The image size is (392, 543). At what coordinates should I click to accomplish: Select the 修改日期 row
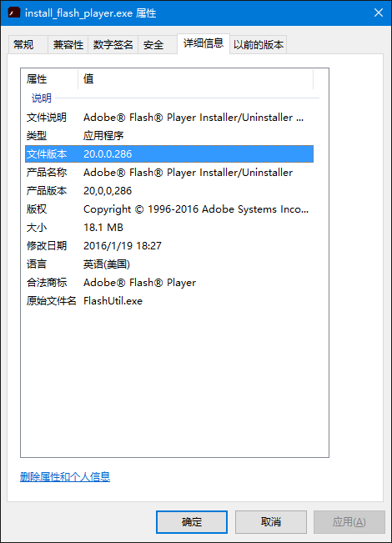click(169, 246)
